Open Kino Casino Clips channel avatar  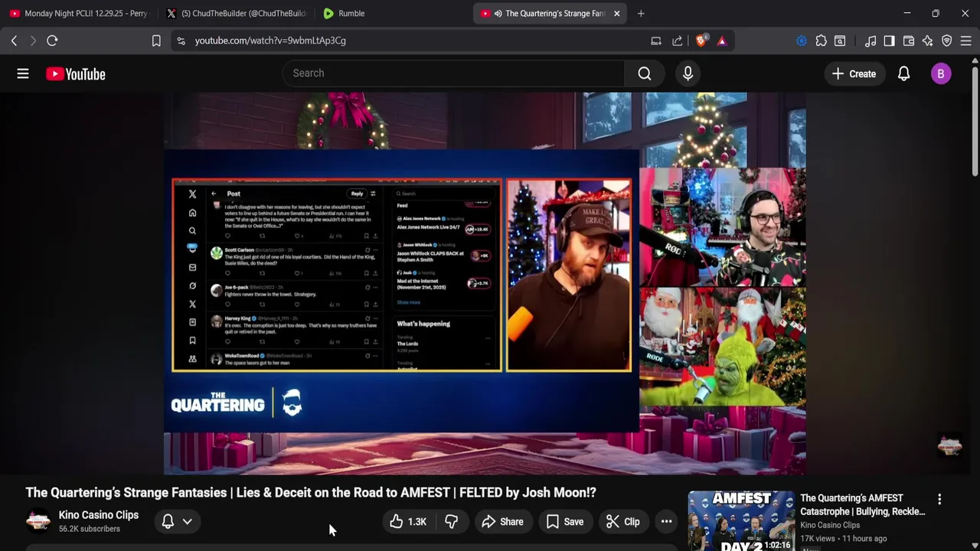38,522
